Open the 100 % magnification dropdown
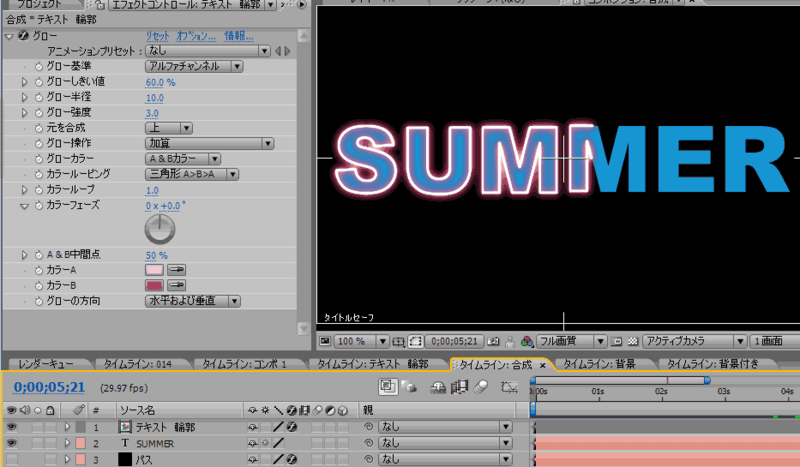800x467 pixels. (362, 341)
